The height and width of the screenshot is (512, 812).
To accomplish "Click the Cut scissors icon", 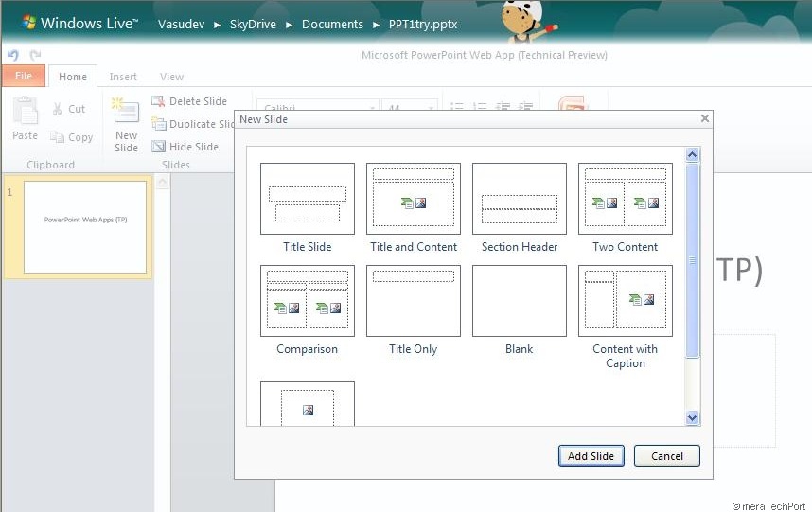I will tap(57, 109).
